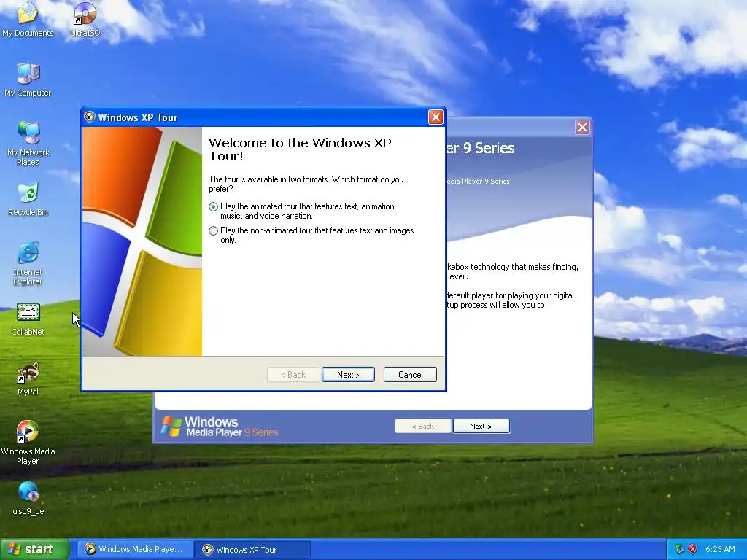Choose the animated tour radio option
Image resolution: width=747 pixels, height=560 pixels.
[214, 206]
